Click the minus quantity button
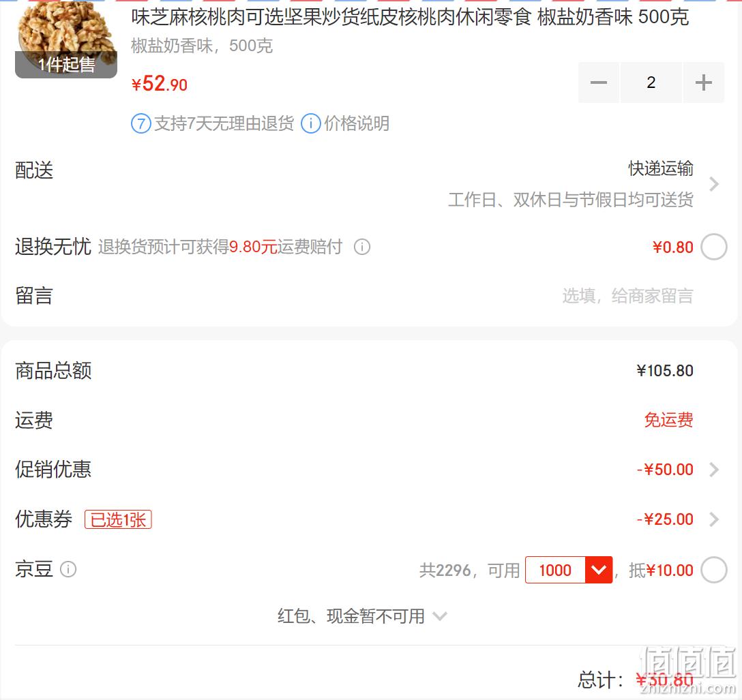This screenshot has width=742, height=700. [599, 82]
